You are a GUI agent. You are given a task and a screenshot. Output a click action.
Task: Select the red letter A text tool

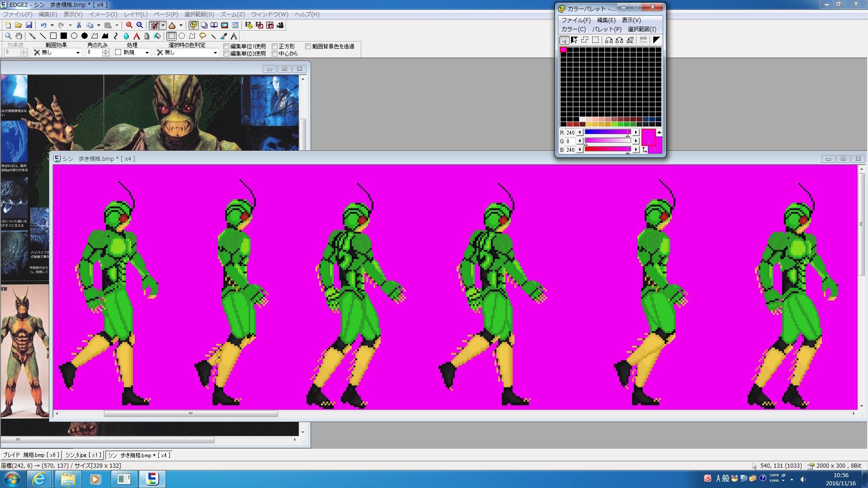[x=137, y=36]
